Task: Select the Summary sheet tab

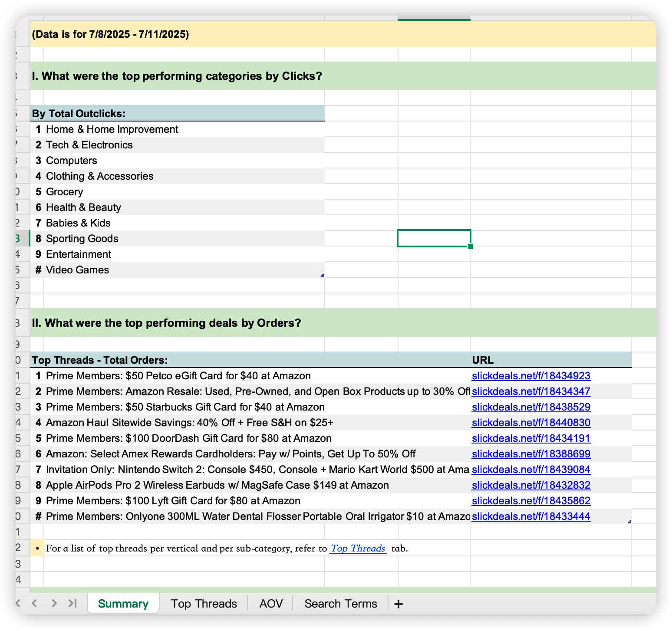Action: pyautogui.click(x=123, y=604)
